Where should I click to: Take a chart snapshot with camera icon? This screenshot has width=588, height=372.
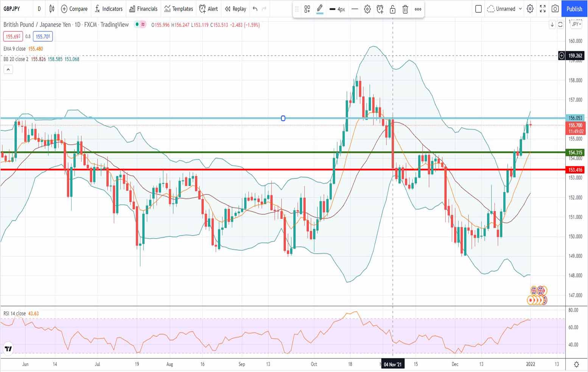coord(555,9)
